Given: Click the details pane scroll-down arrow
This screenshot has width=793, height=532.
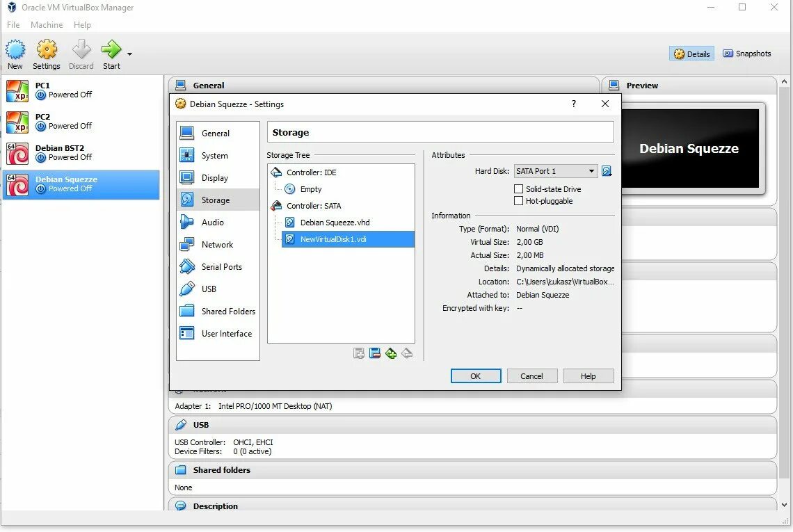Looking at the screenshot, I should click(x=785, y=505).
